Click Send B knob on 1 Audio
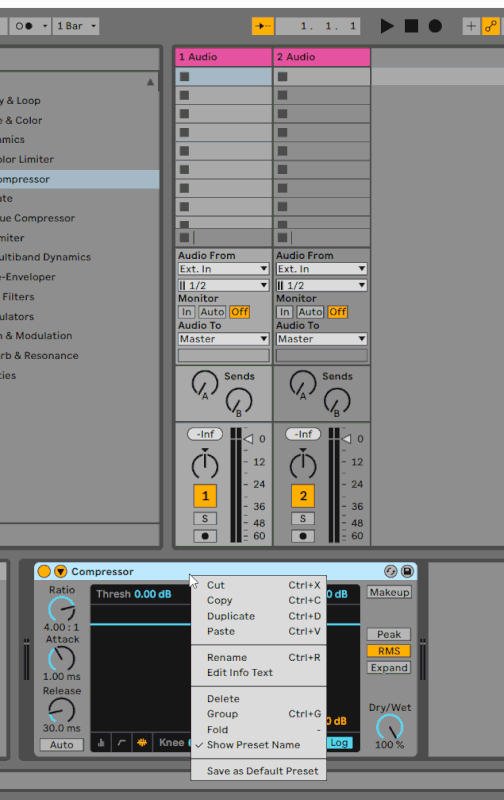Viewport: 504px width, 800px height. [x=239, y=401]
